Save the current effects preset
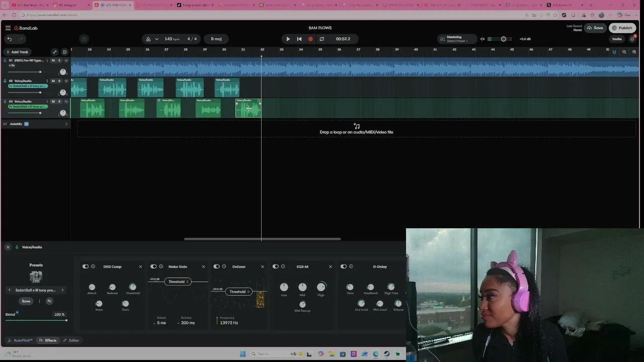Screen dimensions: 644x362 (x=26, y=301)
